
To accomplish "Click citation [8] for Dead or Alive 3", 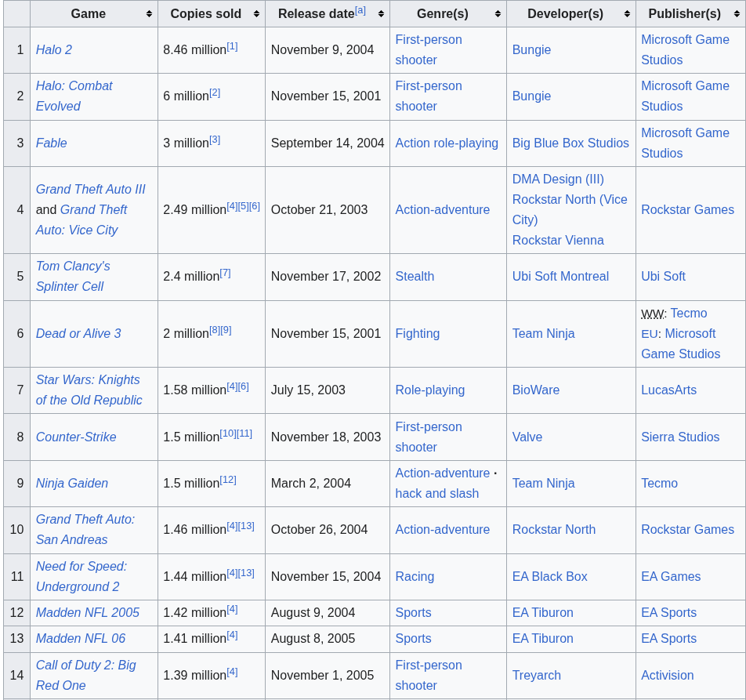I will [215, 330].
